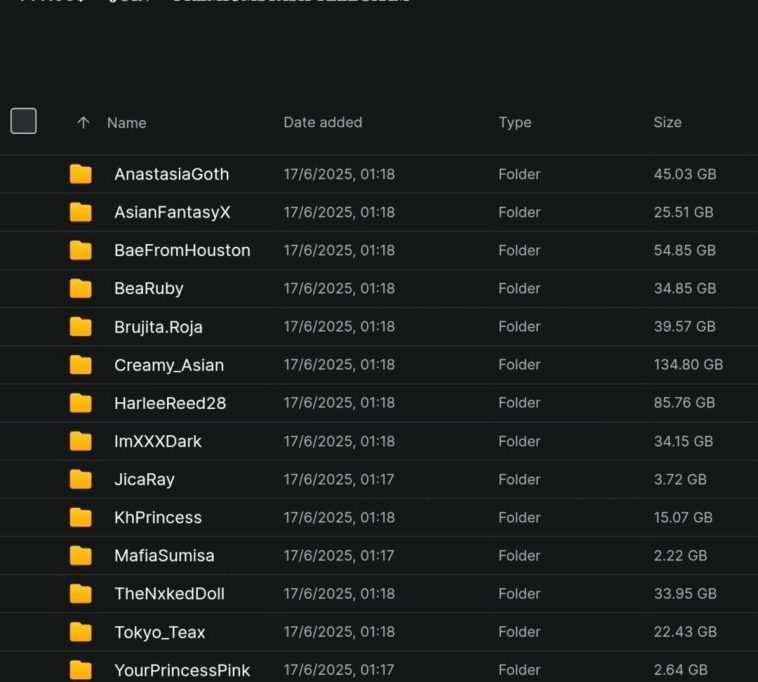
Task: Sort files by Date added column
Action: tap(322, 122)
